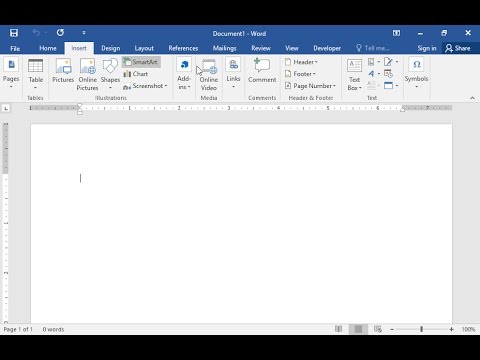Insert a SmartArt graphic
Screen dimensions: 480x360
(141, 62)
